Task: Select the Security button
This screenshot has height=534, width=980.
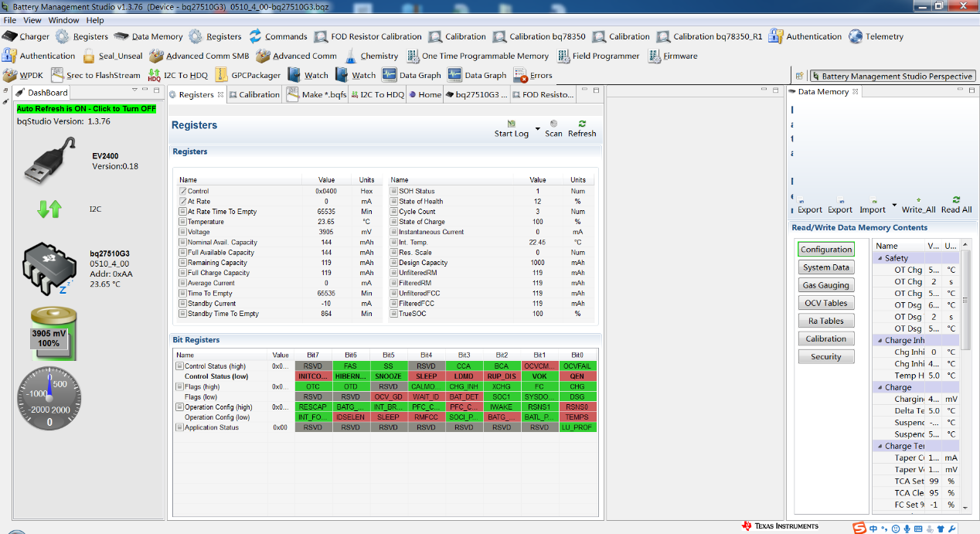Action: pyautogui.click(x=826, y=356)
